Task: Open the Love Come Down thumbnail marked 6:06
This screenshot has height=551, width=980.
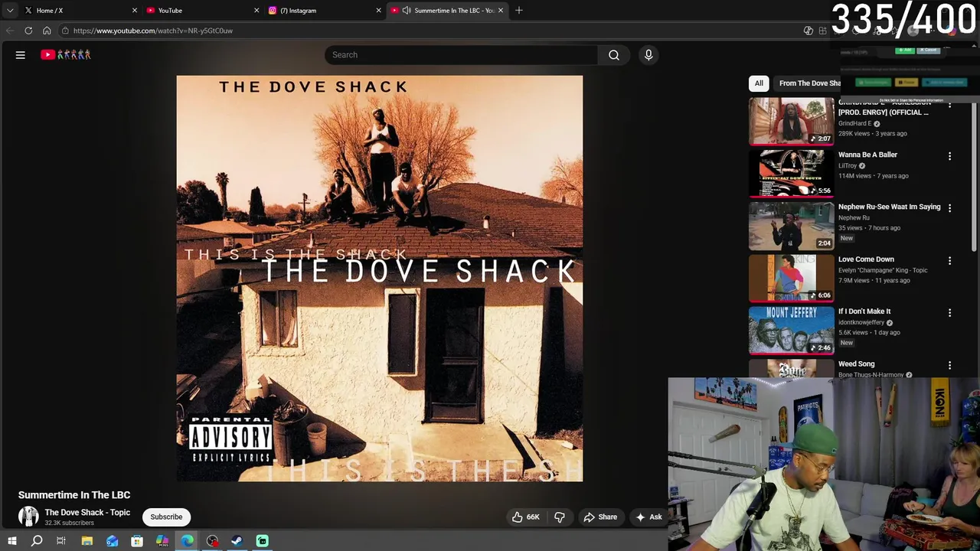Action: tap(791, 279)
